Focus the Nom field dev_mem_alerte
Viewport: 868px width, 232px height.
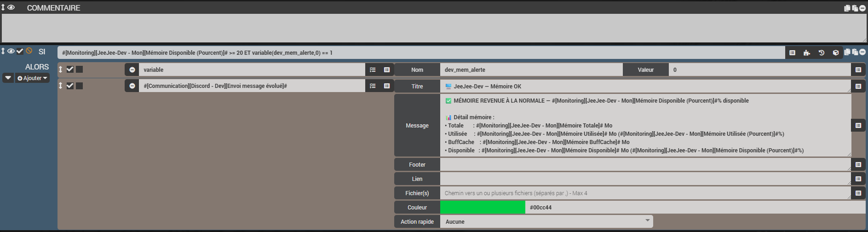(531, 70)
